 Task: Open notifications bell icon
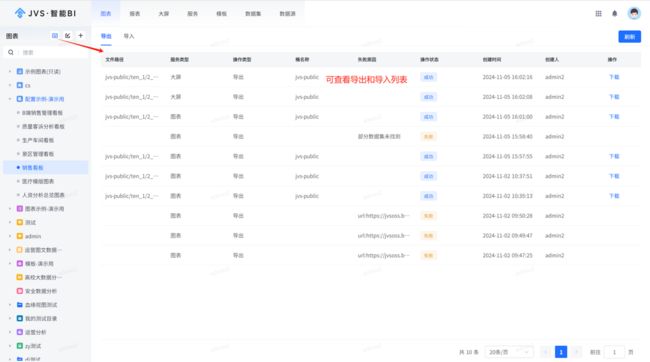(x=615, y=14)
